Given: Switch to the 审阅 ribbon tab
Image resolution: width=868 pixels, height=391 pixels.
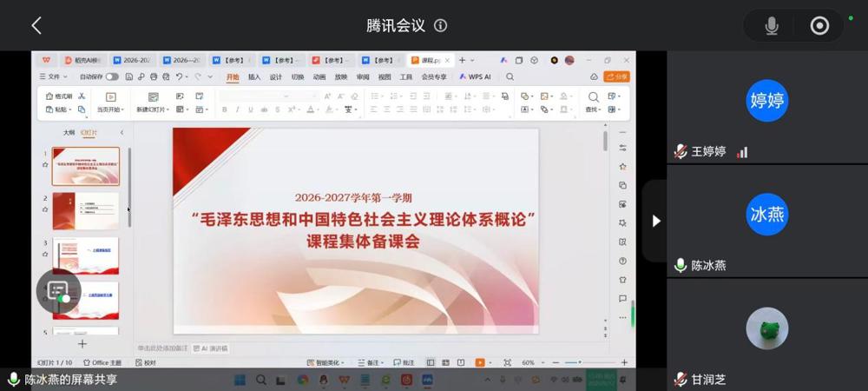Looking at the screenshot, I should (363, 77).
